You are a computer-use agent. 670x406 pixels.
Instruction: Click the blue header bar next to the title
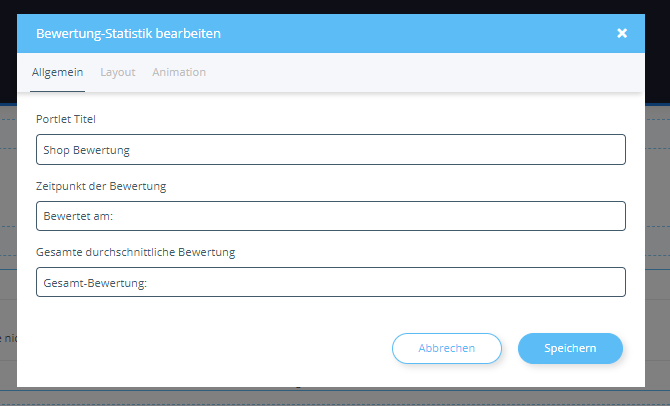[417, 33]
